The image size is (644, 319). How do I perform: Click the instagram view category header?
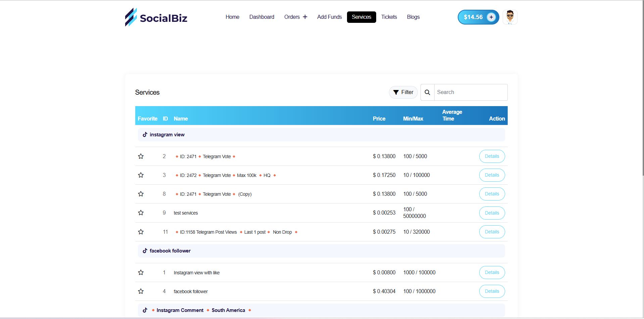pyautogui.click(x=321, y=135)
